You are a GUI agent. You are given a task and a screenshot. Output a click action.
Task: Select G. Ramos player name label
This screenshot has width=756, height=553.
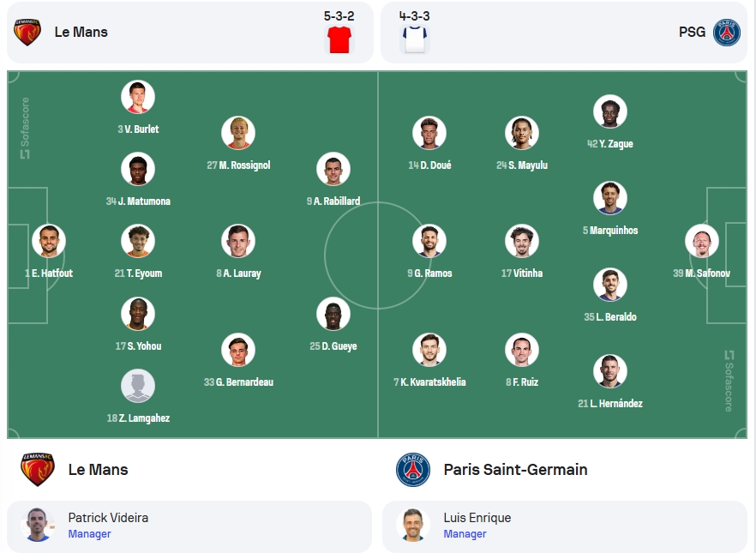[x=429, y=273]
